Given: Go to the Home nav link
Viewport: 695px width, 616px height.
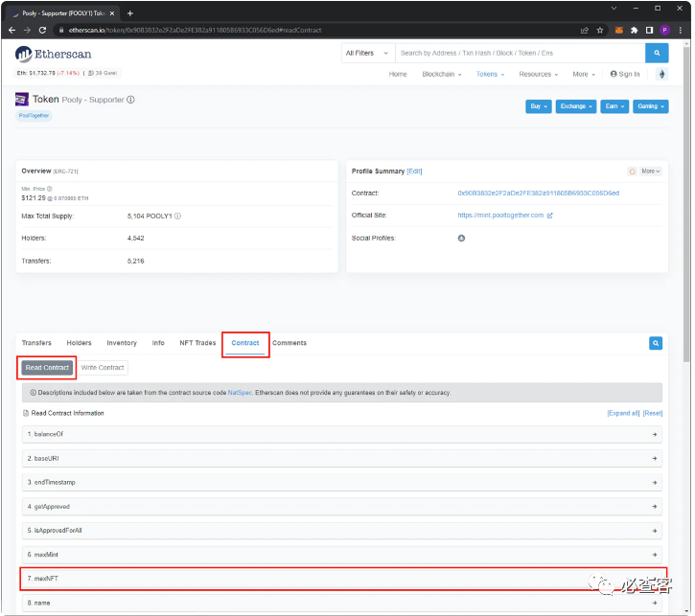Looking at the screenshot, I should tap(398, 74).
